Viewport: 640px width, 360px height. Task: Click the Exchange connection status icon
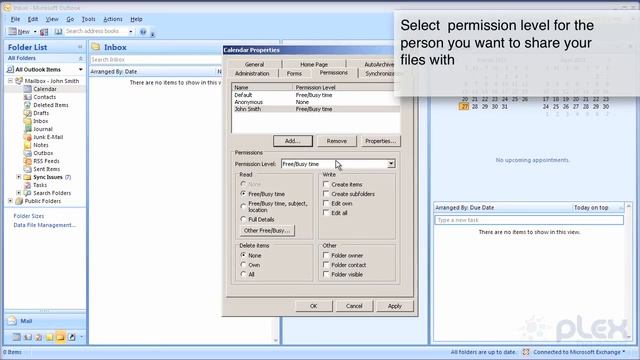(526, 352)
